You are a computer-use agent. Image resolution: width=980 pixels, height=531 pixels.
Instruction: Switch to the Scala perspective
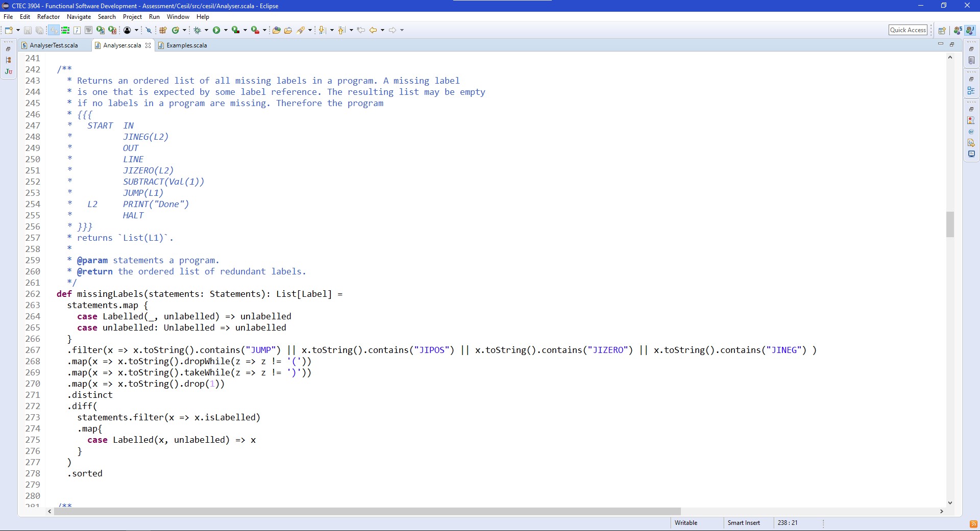(958, 30)
